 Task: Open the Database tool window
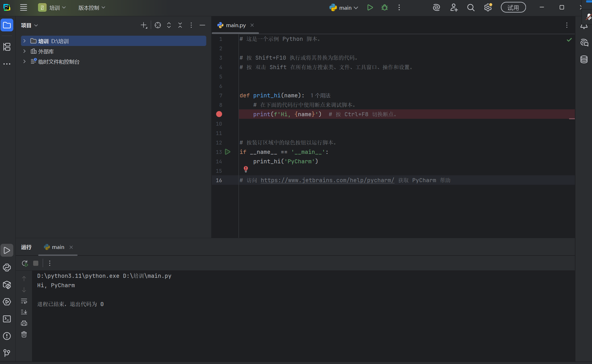[x=584, y=59]
